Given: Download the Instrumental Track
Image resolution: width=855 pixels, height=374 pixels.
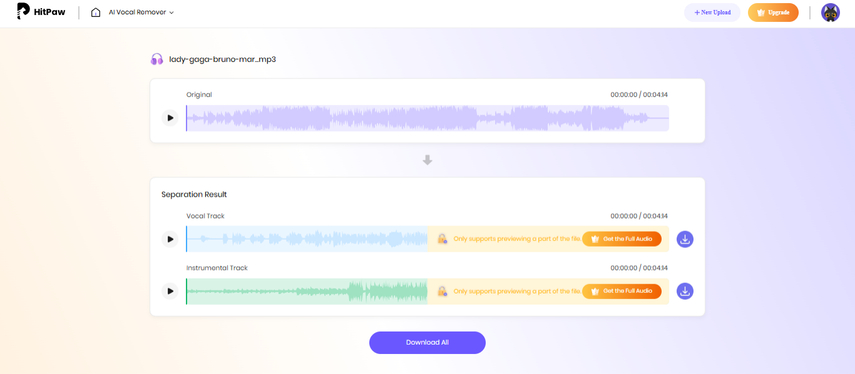Looking at the screenshot, I should [x=685, y=291].
